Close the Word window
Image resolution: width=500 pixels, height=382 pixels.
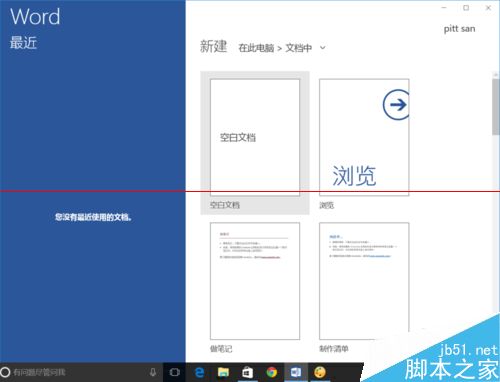coord(488,8)
